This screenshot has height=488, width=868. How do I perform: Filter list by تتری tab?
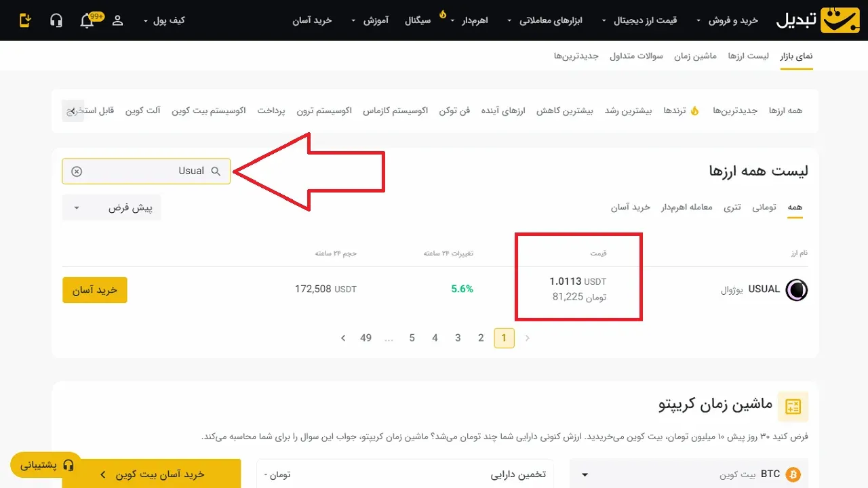click(732, 207)
